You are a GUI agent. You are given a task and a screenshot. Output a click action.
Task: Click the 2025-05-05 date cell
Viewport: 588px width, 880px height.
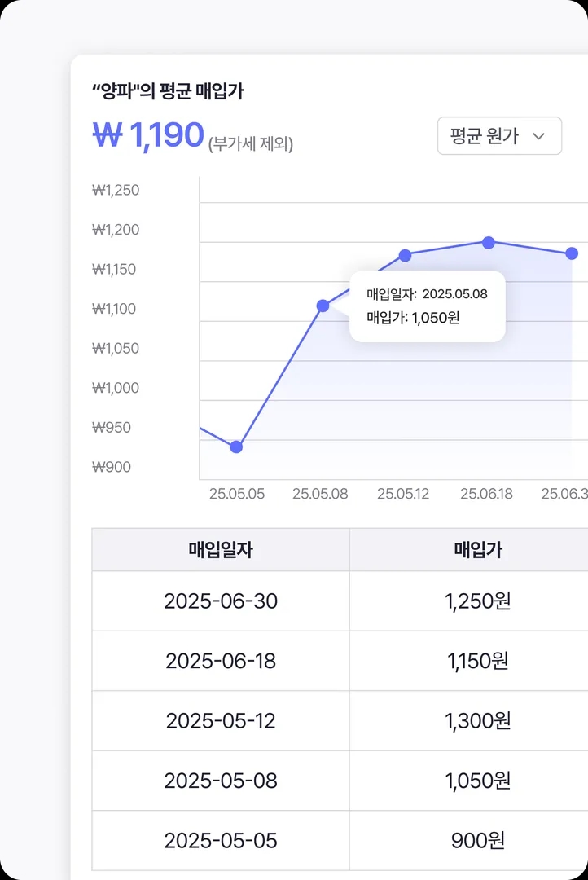tap(221, 840)
